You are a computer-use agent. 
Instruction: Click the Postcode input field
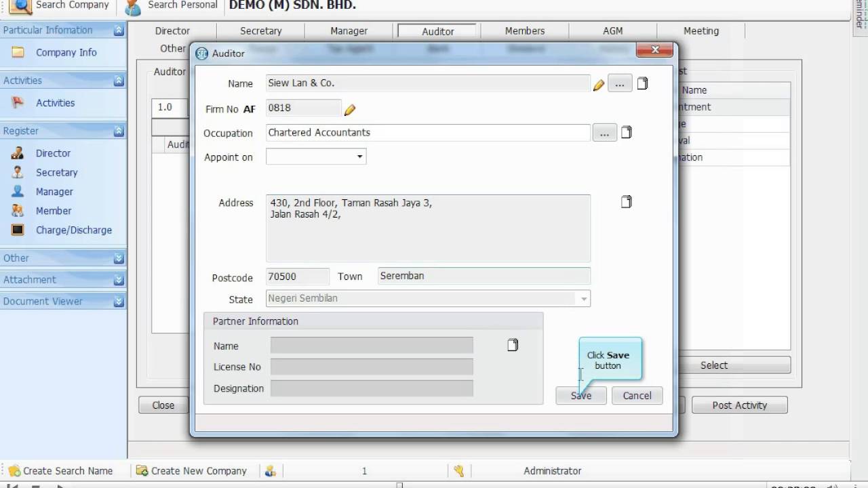297,277
